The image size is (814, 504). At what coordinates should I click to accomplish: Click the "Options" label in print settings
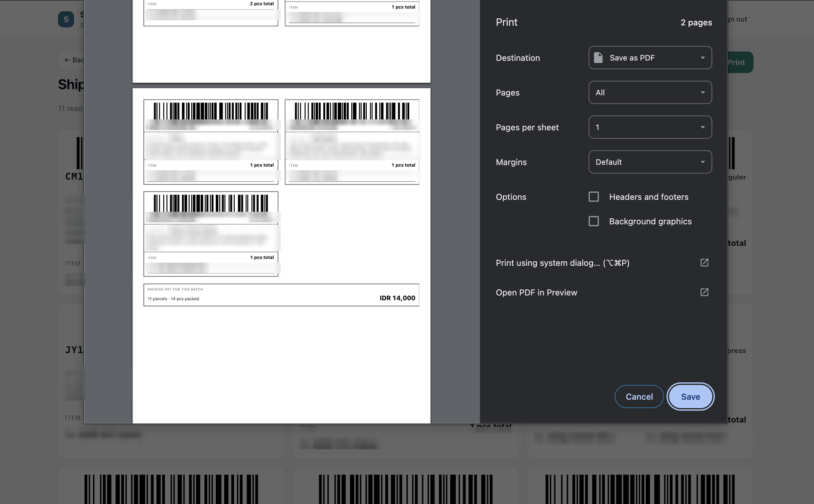coord(511,197)
